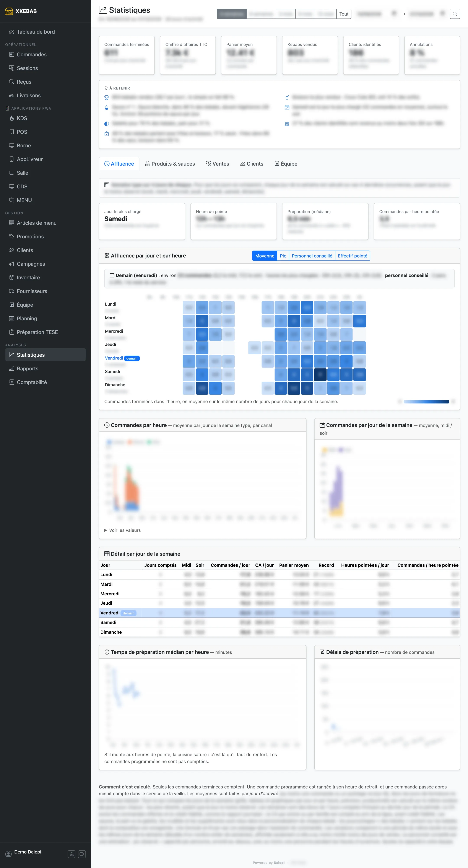Open AppLivreur in the sidebar
This screenshot has height=868, width=468.
click(45, 159)
